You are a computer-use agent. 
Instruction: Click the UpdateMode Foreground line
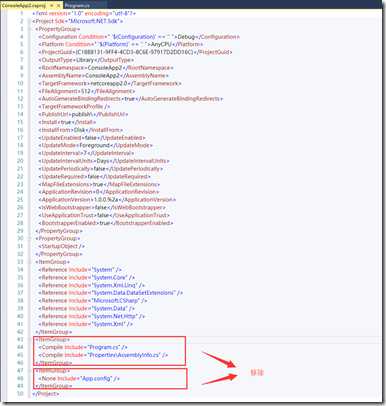coord(96,145)
